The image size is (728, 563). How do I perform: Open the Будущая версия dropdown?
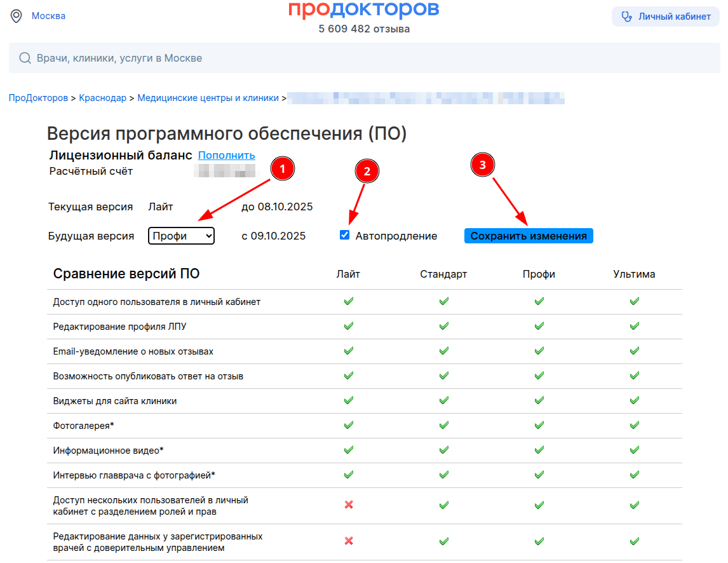pos(182,236)
